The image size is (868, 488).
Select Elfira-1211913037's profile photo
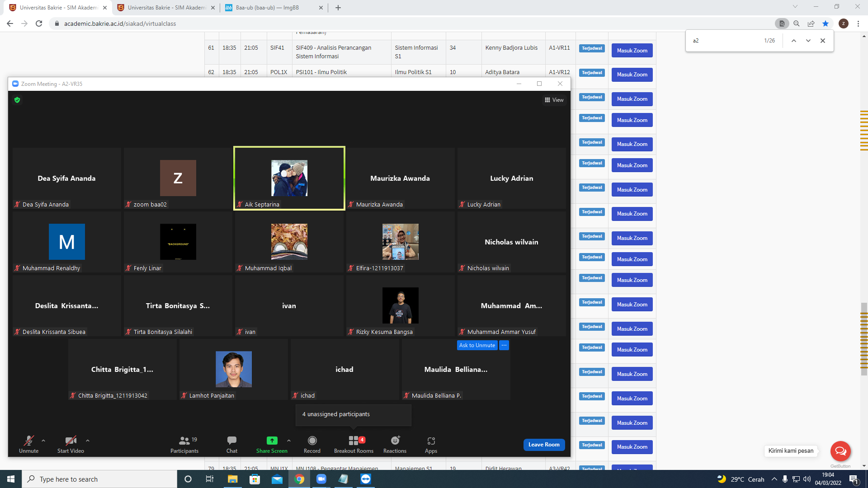tap(401, 242)
